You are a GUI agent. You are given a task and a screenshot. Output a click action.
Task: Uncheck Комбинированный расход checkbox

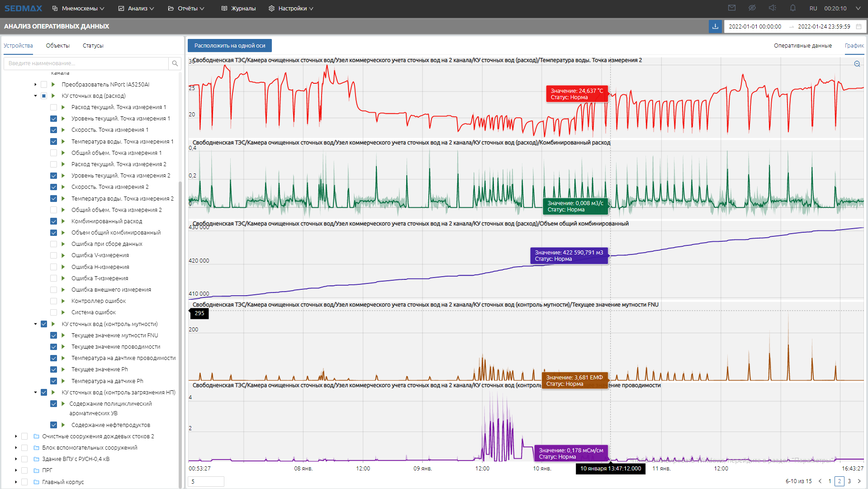[x=54, y=221]
